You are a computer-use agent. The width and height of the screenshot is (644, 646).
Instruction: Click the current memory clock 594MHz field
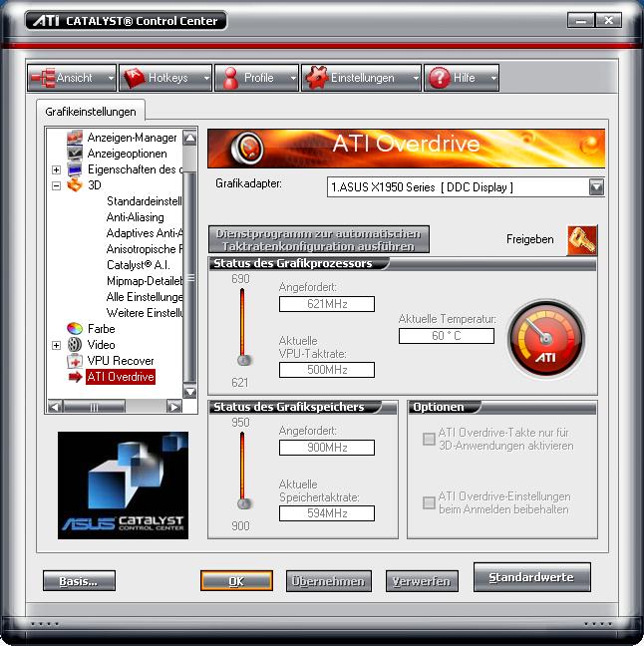(x=327, y=513)
